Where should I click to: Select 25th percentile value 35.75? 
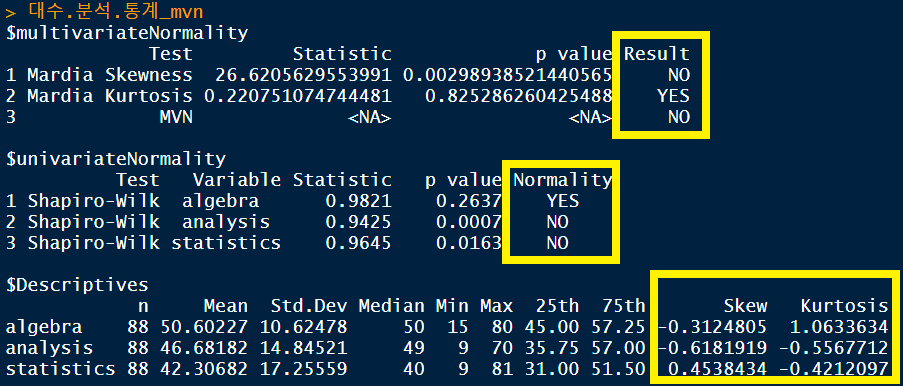(x=552, y=348)
